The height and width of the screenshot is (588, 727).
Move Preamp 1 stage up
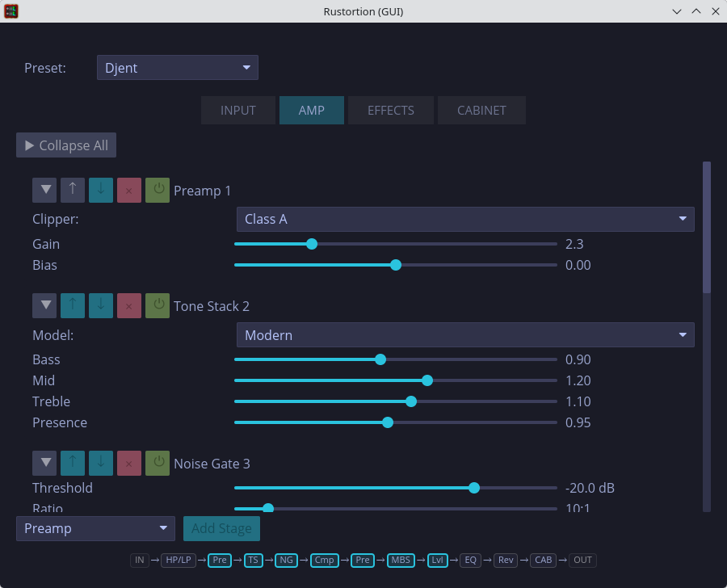[x=73, y=190]
